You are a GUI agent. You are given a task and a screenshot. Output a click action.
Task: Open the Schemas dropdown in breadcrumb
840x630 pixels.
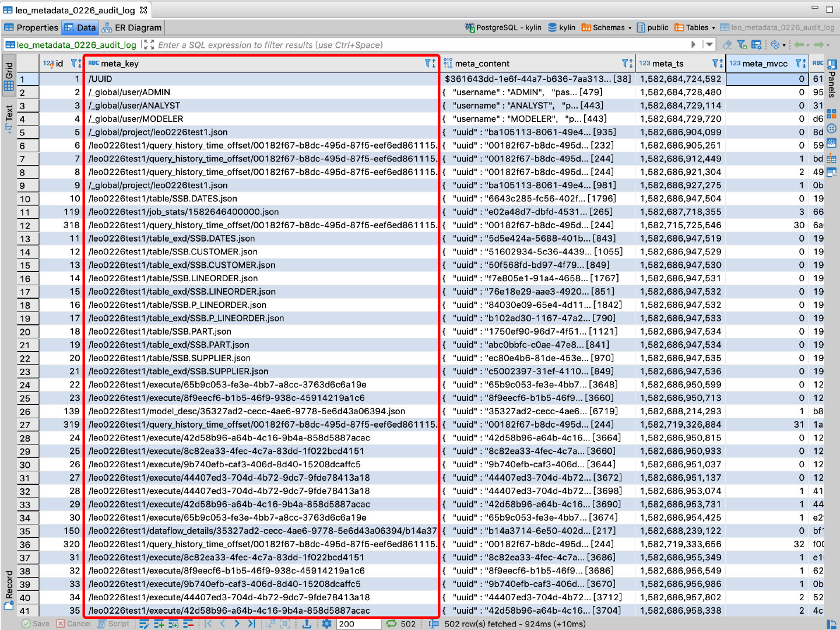pyautogui.click(x=607, y=27)
